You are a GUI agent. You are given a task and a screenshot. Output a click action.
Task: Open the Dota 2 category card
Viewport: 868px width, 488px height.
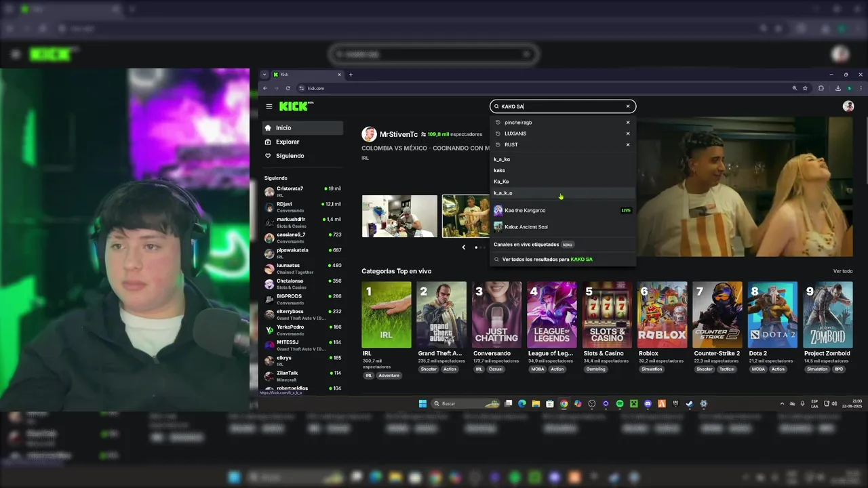pos(773,314)
